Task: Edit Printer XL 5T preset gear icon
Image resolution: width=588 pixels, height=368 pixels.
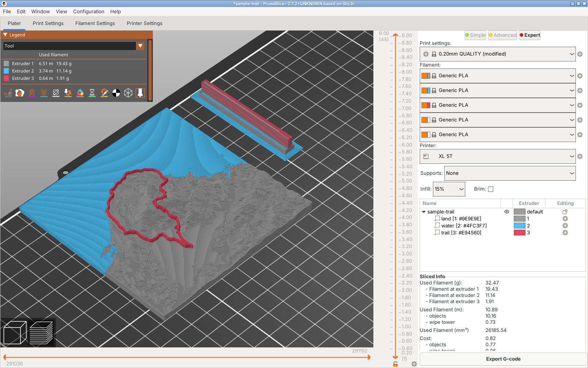Action: [x=580, y=156]
